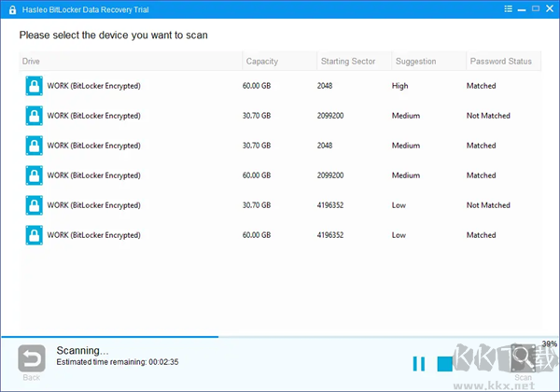Viewport: 560px width, 392px height.
Task: Click the estimated time remaining text
Action: (x=118, y=362)
